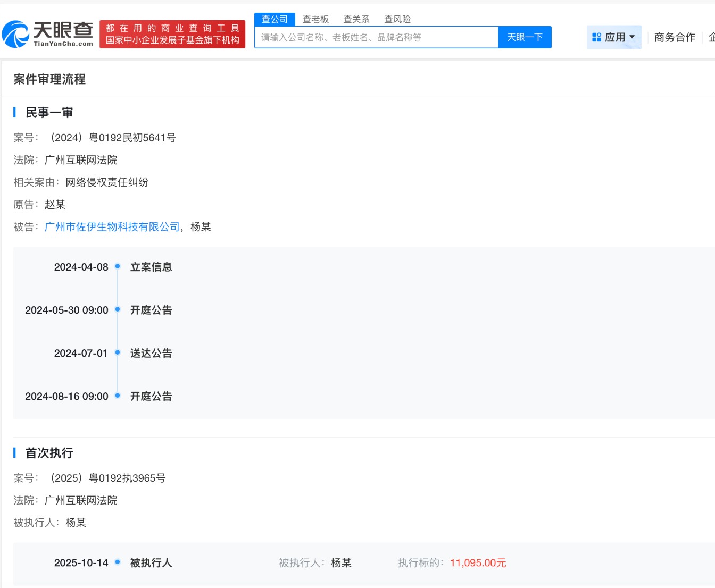715x588 pixels.
Task: Click the timeline dot next to 立案信息
Action: [x=118, y=267]
